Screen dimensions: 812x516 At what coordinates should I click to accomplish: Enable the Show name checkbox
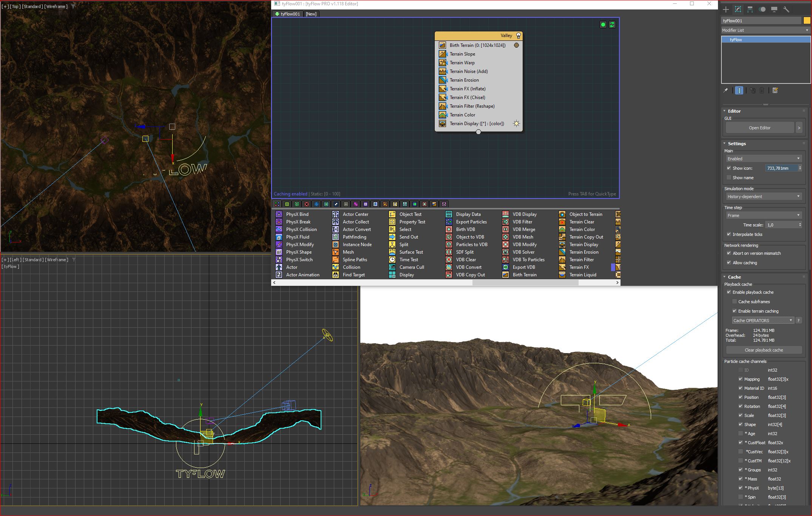coord(729,178)
